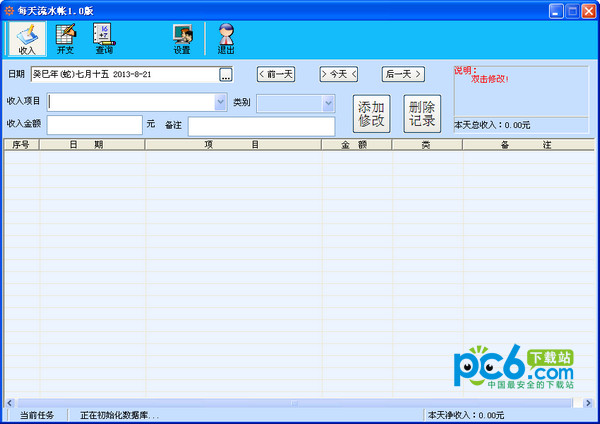The width and height of the screenshot is (600, 424).
Task: Jump to today with 今天 button
Action: point(339,74)
